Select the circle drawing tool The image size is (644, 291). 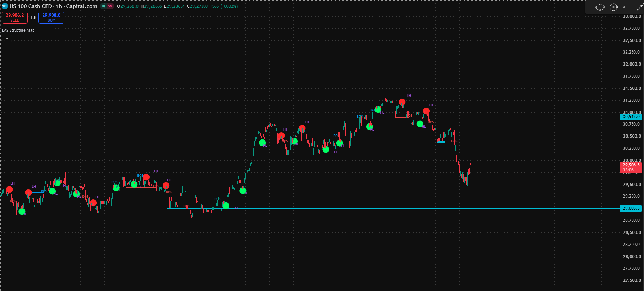point(613,7)
